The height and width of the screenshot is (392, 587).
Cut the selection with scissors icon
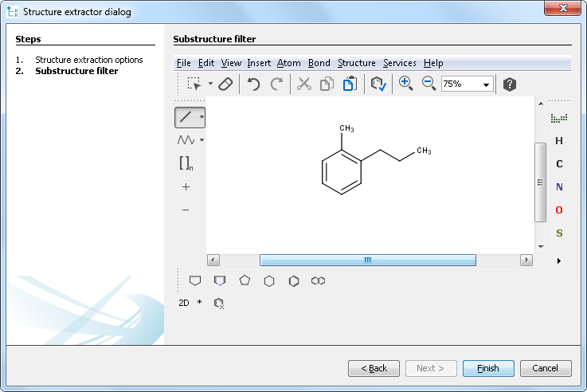coord(303,84)
